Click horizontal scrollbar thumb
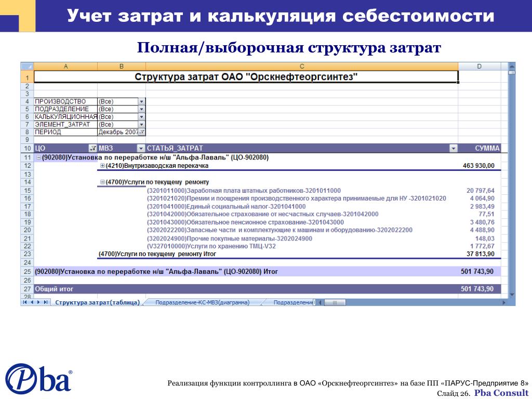The image size is (532, 399). click(x=335, y=302)
